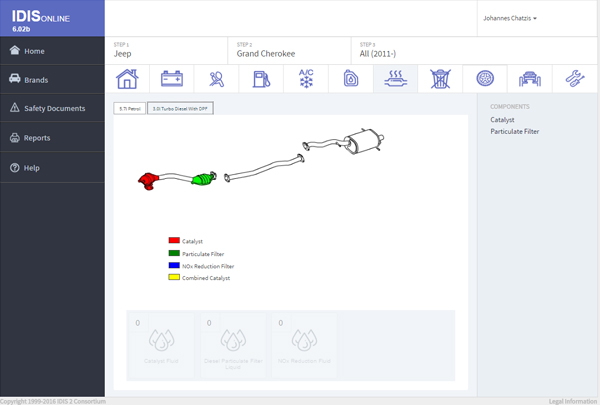600x405 pixels.
Task: Open the tyre/wheel section icon
Action: pyautogui.click(x=485, y=79)
